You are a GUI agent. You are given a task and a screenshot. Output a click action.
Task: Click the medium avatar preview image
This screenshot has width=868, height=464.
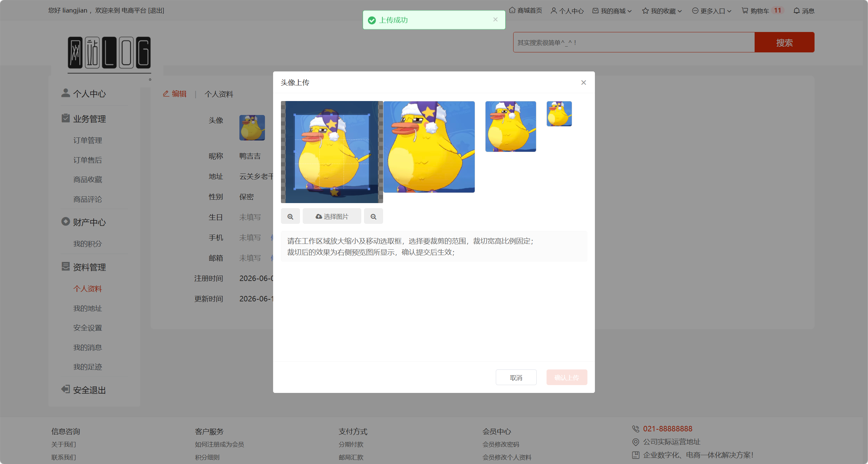point(510,127)
